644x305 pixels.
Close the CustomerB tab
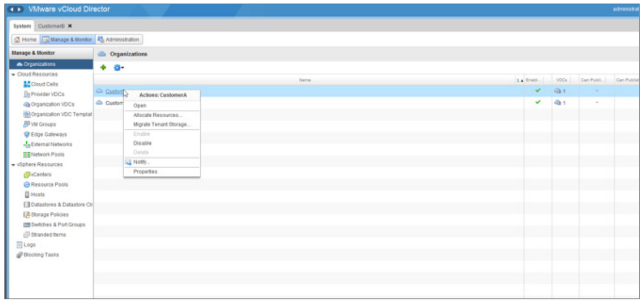(x=70, y=26)
